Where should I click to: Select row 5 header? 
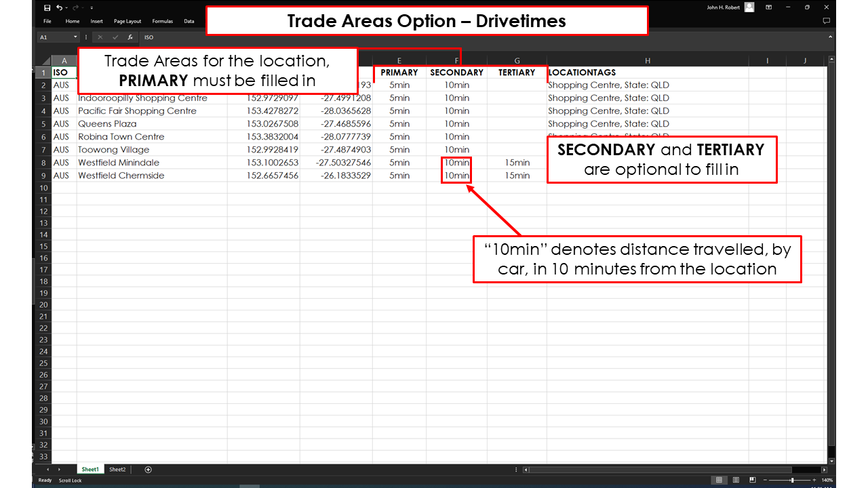43,124
